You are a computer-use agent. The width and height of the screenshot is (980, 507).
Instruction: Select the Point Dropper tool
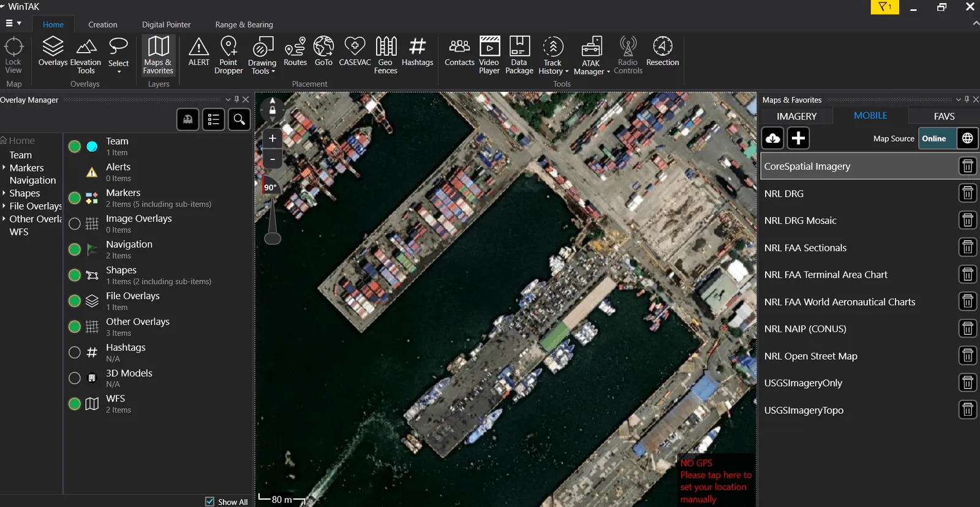pyautogui.click(x=228, y=55)
